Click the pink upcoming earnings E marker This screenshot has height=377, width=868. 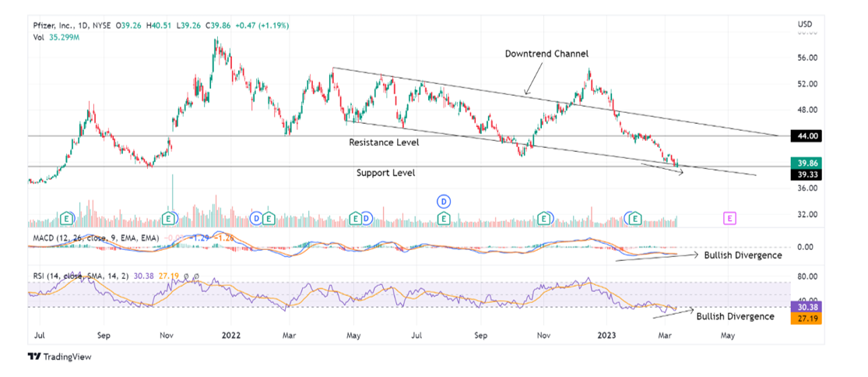pyautogui.click(x=729, y=219)
